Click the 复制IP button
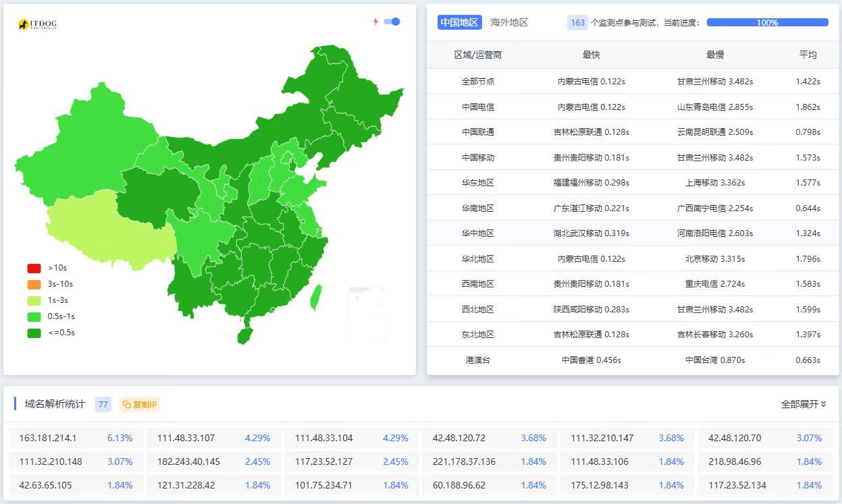The width and height of the screenshot is (842, 504). [x=140, y=405]
